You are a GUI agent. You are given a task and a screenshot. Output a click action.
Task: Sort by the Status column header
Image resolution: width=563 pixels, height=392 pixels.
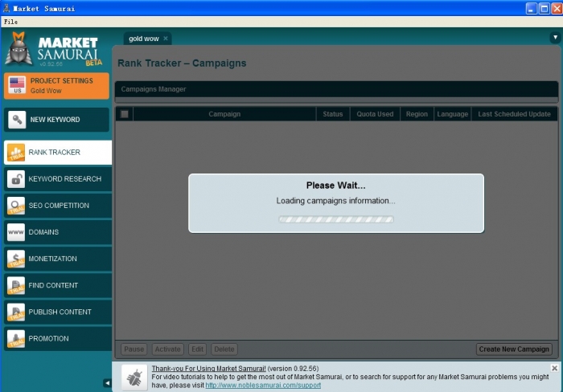pos(333,114)
